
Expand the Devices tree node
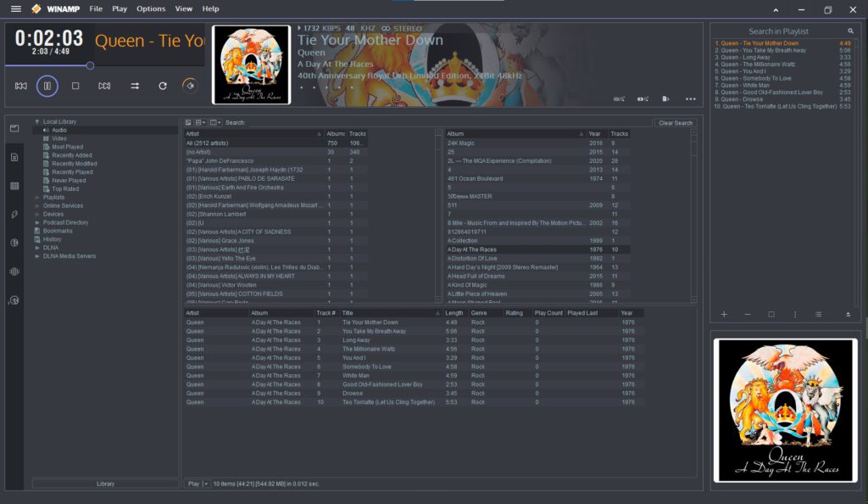(x=37, y=214)
